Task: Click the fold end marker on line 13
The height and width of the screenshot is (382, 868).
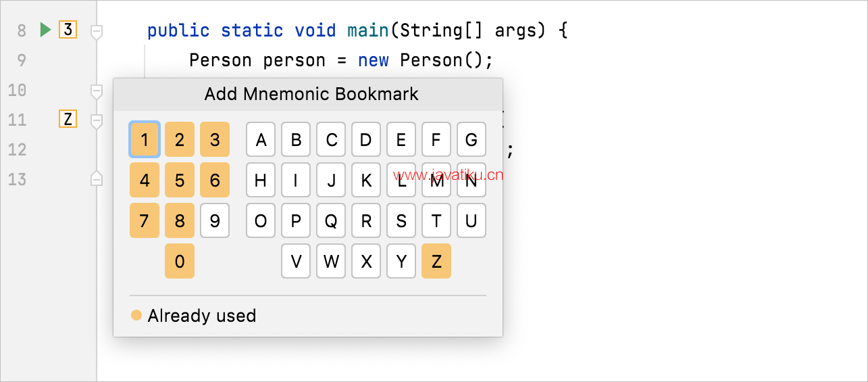Action: pyautogui.click(x=97, y=178)
